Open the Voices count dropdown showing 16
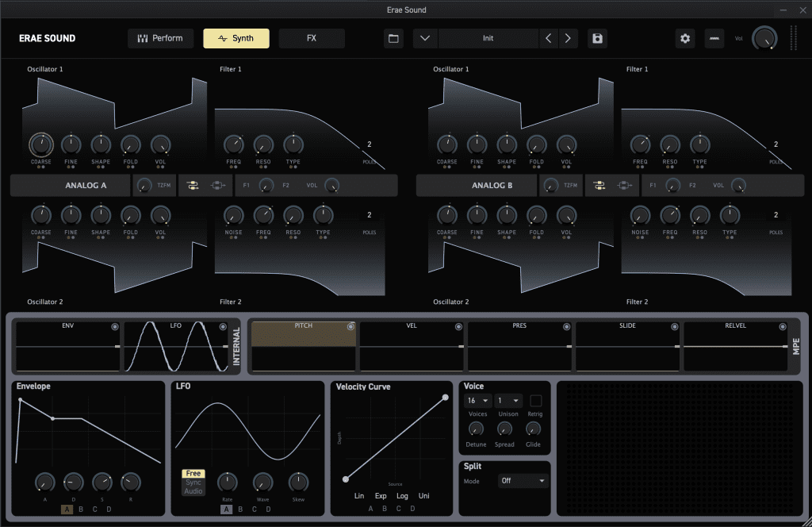 477,401
